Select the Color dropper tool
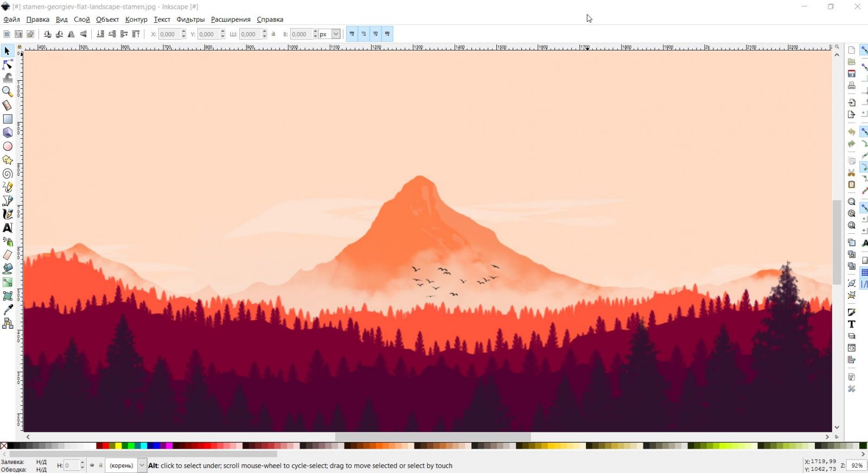 click(8, 310)
